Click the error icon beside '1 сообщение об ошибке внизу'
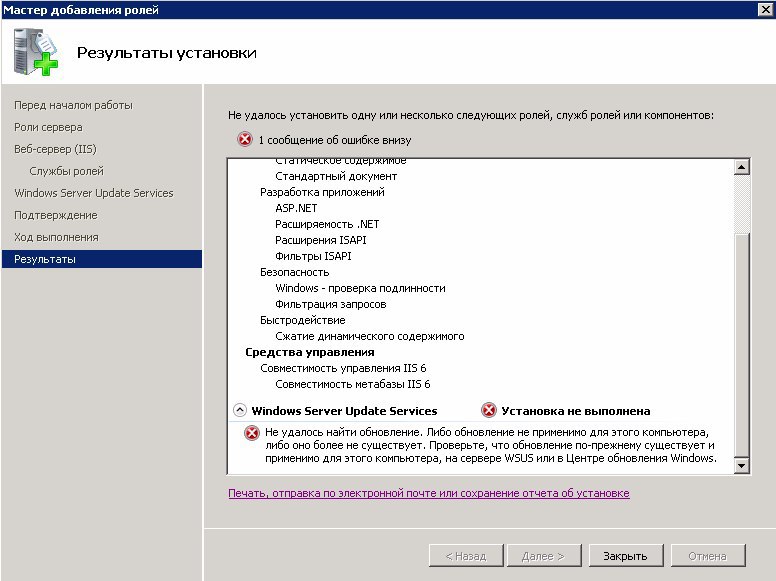Viewport: 776px width, 581px height. pos(244,140)
